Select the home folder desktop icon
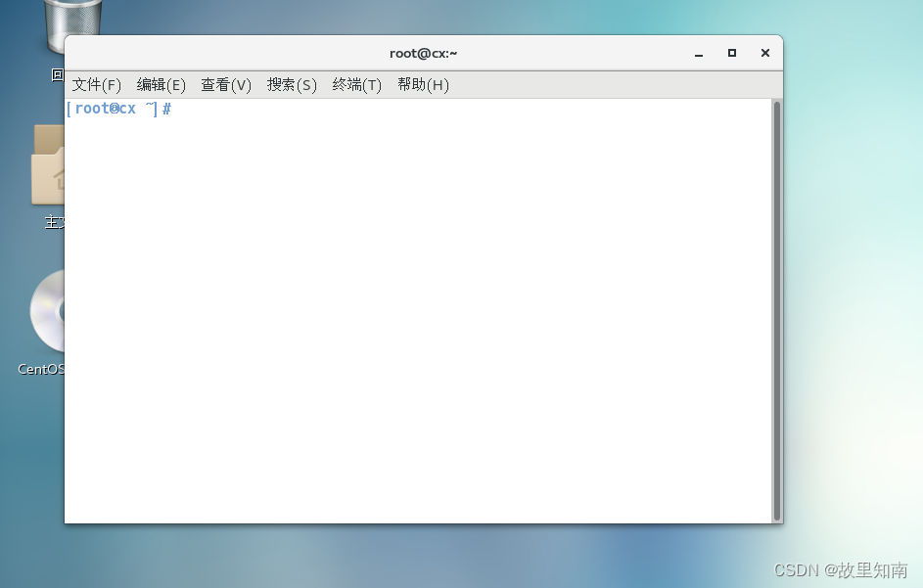 tap(48, 164)
